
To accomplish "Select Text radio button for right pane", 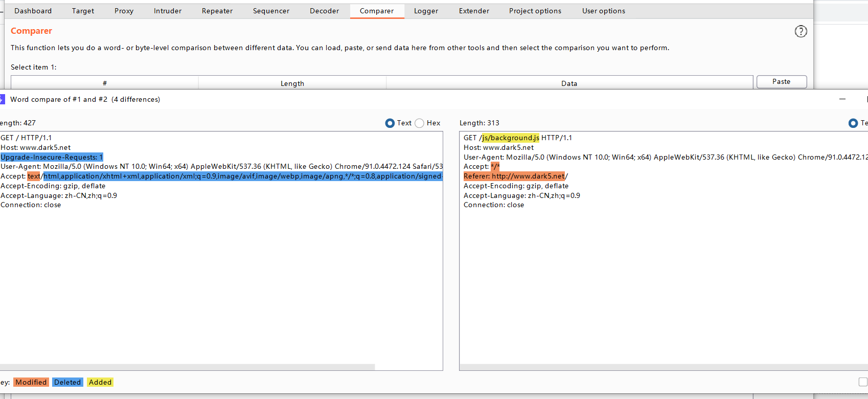I will point(853,123).
